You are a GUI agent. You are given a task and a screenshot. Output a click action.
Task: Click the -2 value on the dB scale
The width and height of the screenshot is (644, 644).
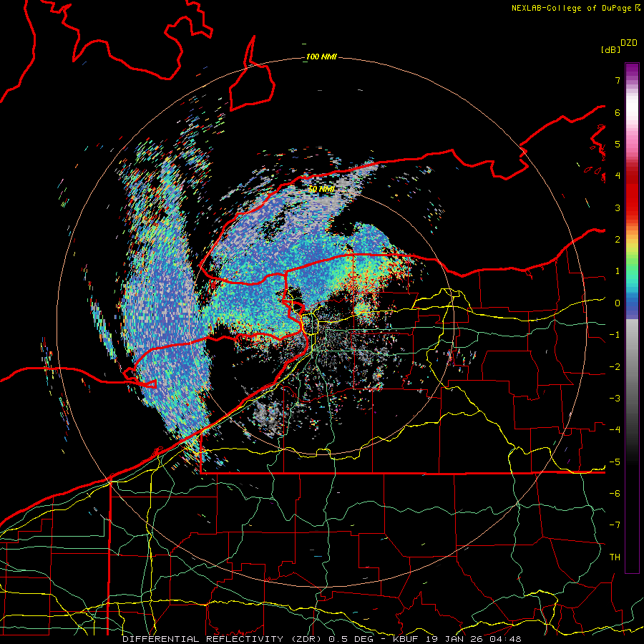click(x=615, y=367)
